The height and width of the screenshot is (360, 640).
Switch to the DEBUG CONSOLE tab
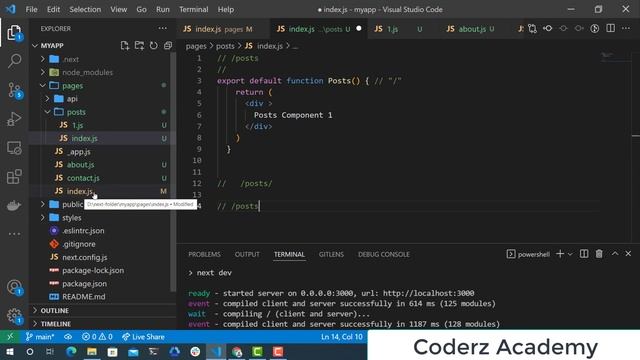coord(384,254)
